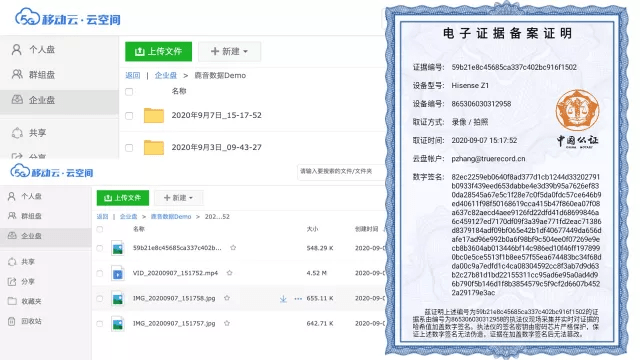
Task: Click the 移动云·云空间 logo in file-list window
Action: pyautogui.click(x=52, y=172)
